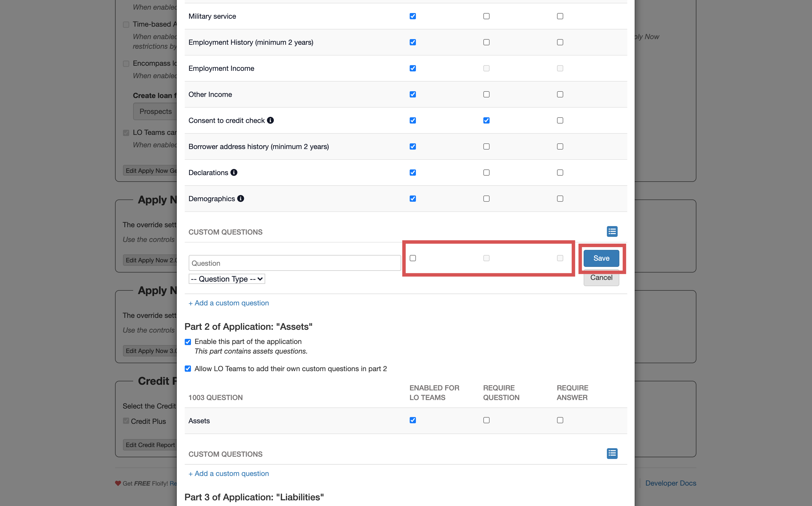Uncheck Require Question for Consent to credit check
The width and height of the screenshot is (812, 506).
coord(486,120)
